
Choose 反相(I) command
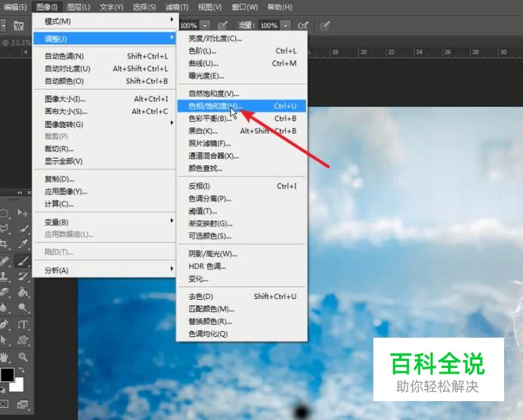[x=242, y=186]
